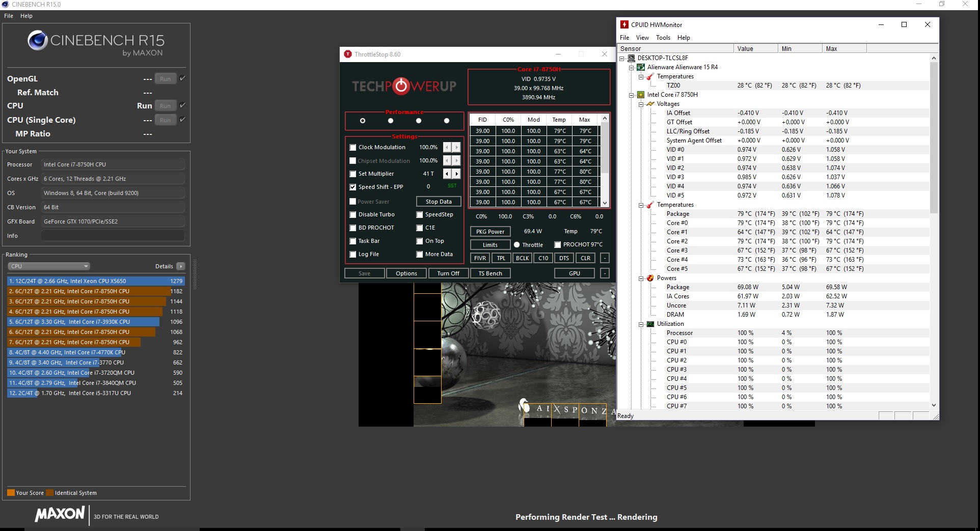Screen dimensions: 980x531
Task: Open the FIVR window
Action: (480, 258)
